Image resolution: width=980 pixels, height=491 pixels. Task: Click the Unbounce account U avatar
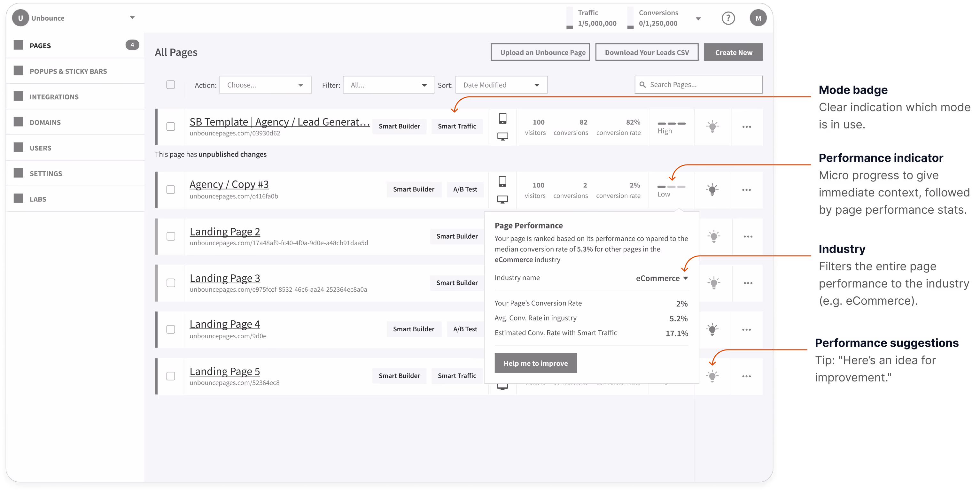tap(20, 18)
